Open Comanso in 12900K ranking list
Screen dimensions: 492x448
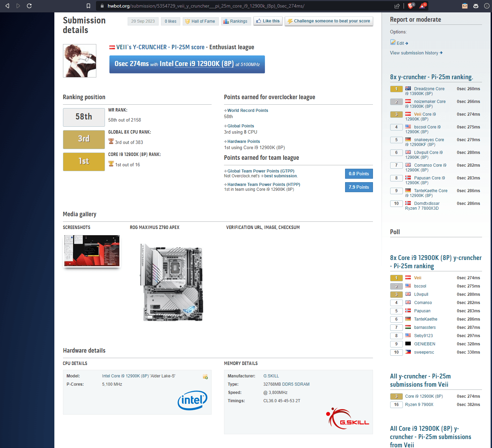423,303
